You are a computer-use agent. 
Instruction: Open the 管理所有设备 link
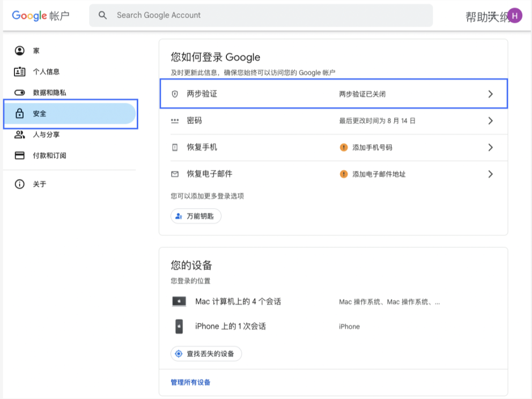[190, 382]
